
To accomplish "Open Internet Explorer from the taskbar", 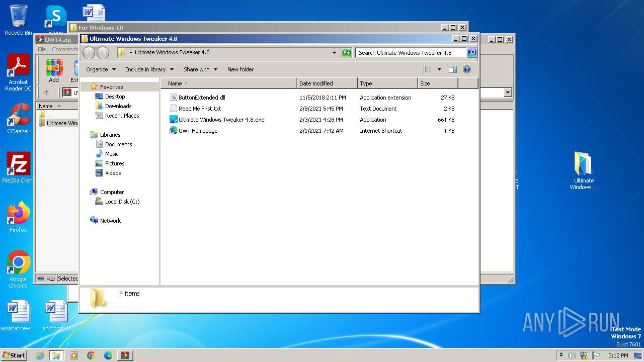I will [40, 355].
